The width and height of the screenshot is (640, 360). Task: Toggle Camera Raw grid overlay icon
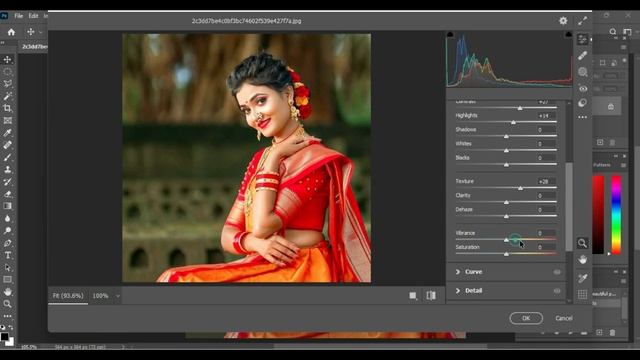click(582, 294)
